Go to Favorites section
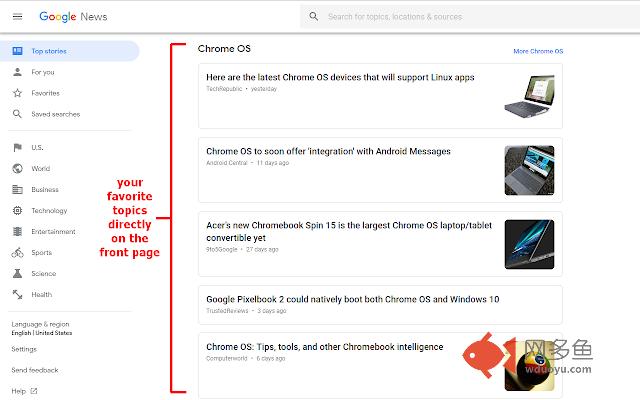 (45, 93)
